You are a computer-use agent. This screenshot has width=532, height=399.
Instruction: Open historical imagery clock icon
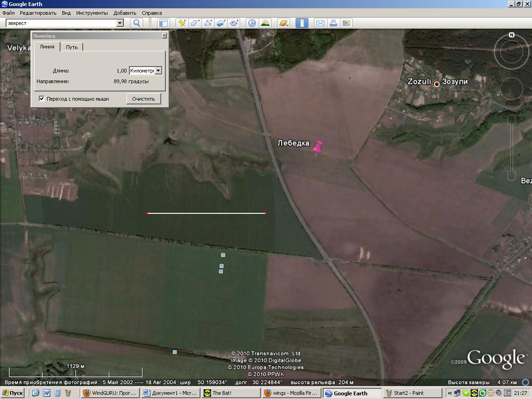coord(252,23)
